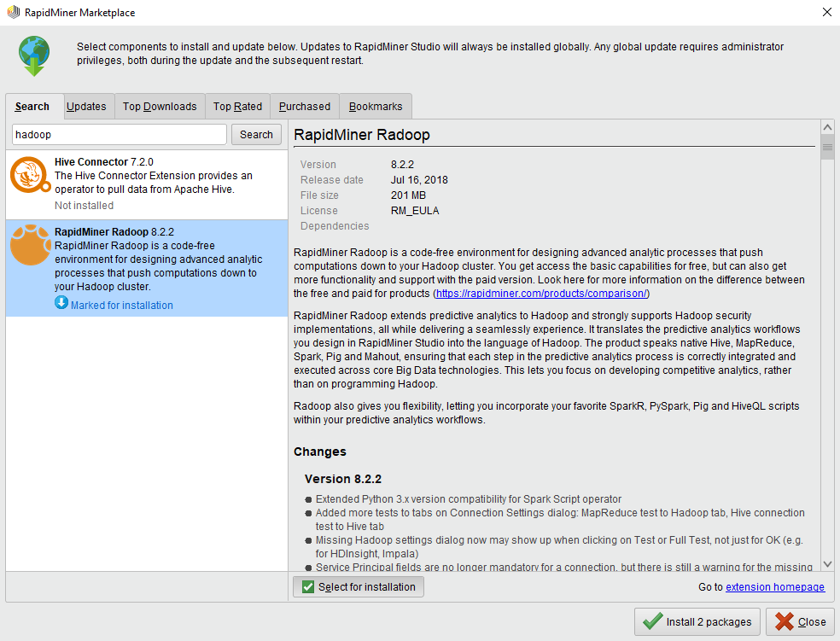Click Install 2 packages
Viewport: 840px width, 641px height.
[x=697, y=621]
